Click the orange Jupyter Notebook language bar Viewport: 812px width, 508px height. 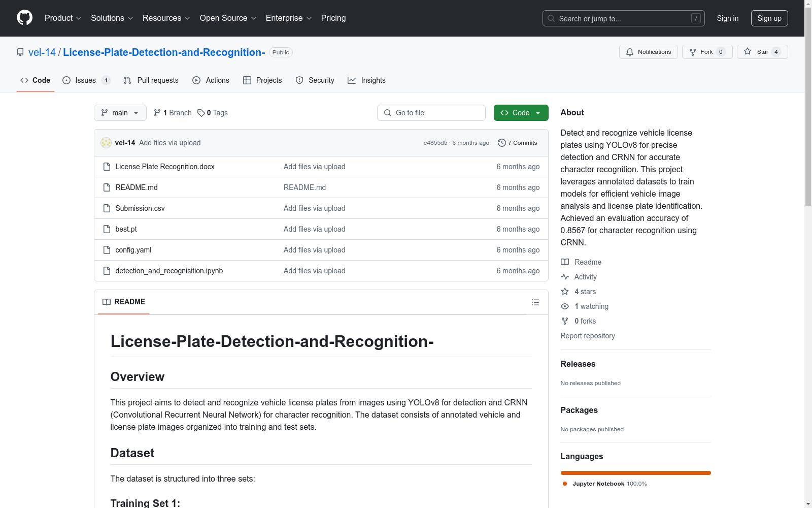coord(635,473)
